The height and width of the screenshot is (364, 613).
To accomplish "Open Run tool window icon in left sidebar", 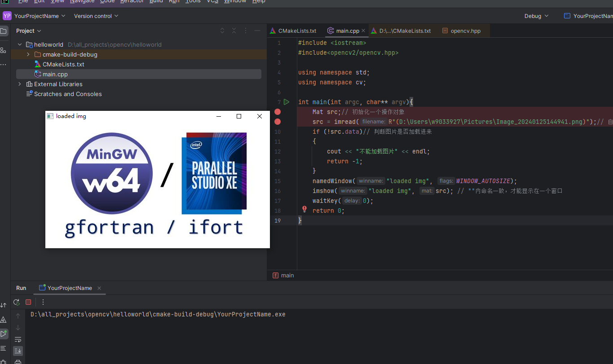I will (4, 333).
